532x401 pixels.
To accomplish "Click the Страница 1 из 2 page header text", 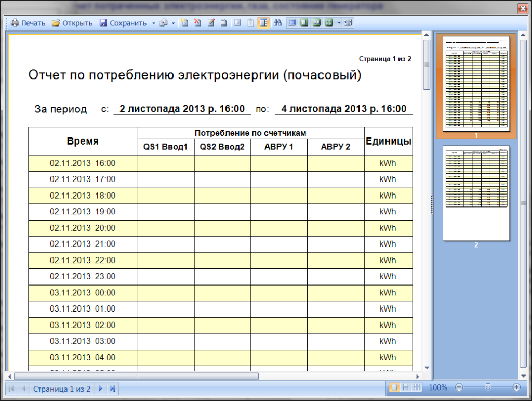I will tap(385, 59).
